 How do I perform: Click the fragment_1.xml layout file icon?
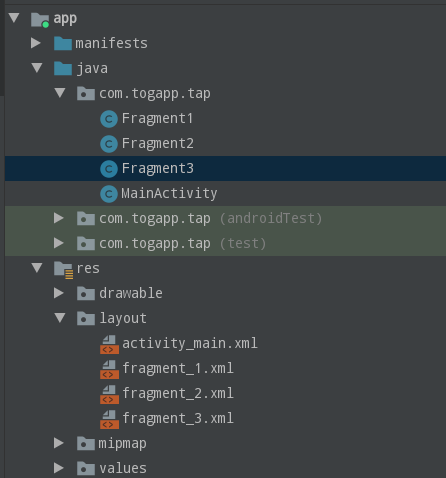109,369
